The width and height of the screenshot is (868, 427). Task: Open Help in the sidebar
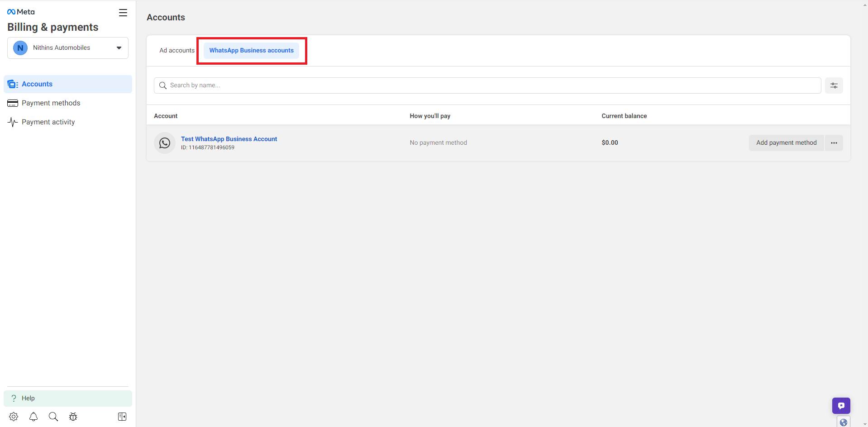[68, 398]
